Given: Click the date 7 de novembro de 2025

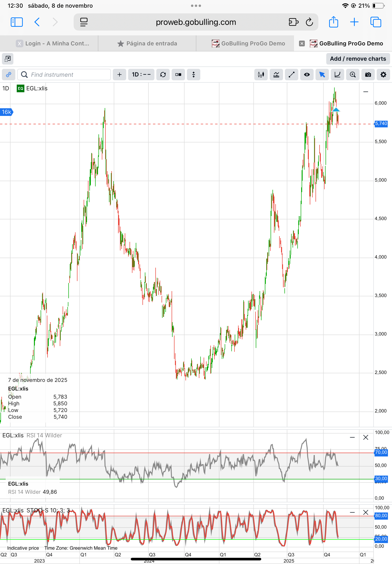Looking at the screenshot, I should [x=38, y=380].
